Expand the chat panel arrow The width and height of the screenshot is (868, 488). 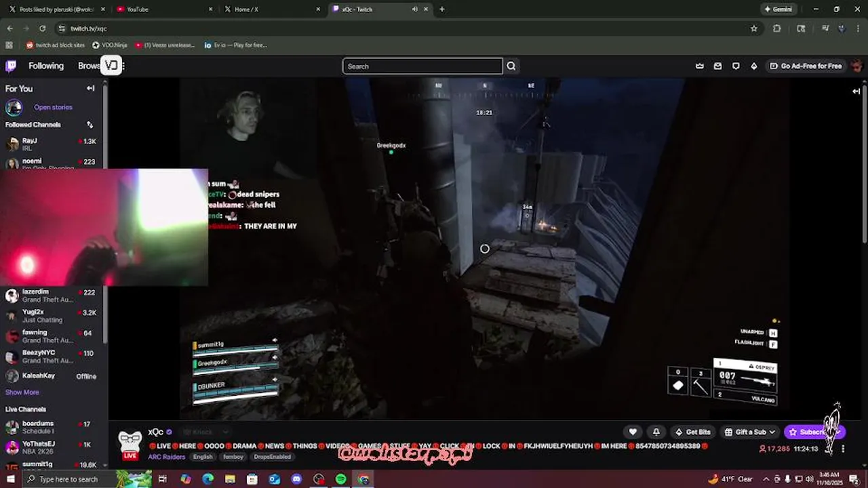pyautogui.click(x=856, y=91)
